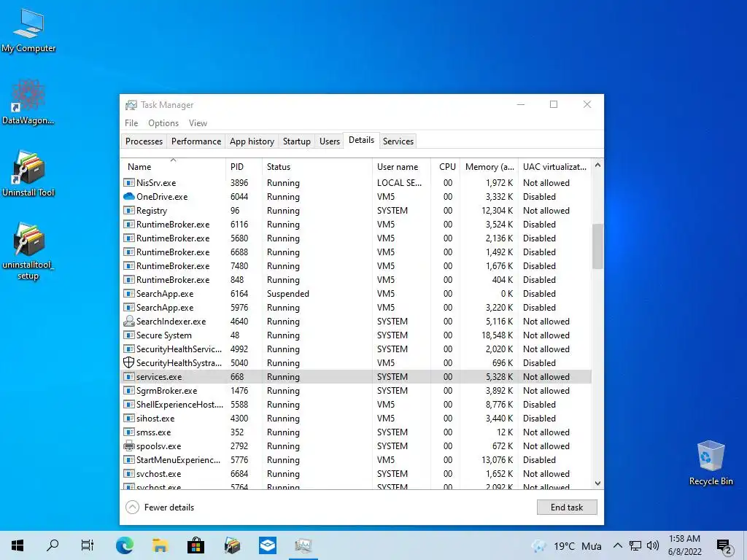Switch to the Users tab
Screen dimensions: 747x560
tap(330, 141)
